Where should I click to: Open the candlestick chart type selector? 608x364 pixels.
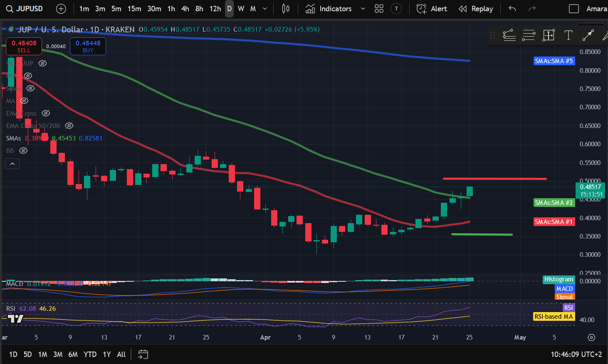tap(286, 9)
